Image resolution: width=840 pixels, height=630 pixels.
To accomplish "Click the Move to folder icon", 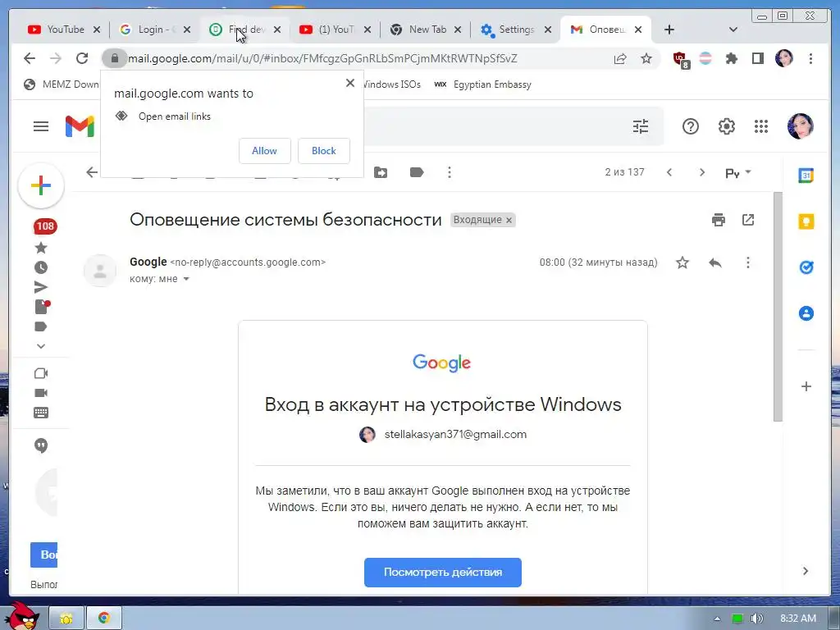I will [381, 172].
